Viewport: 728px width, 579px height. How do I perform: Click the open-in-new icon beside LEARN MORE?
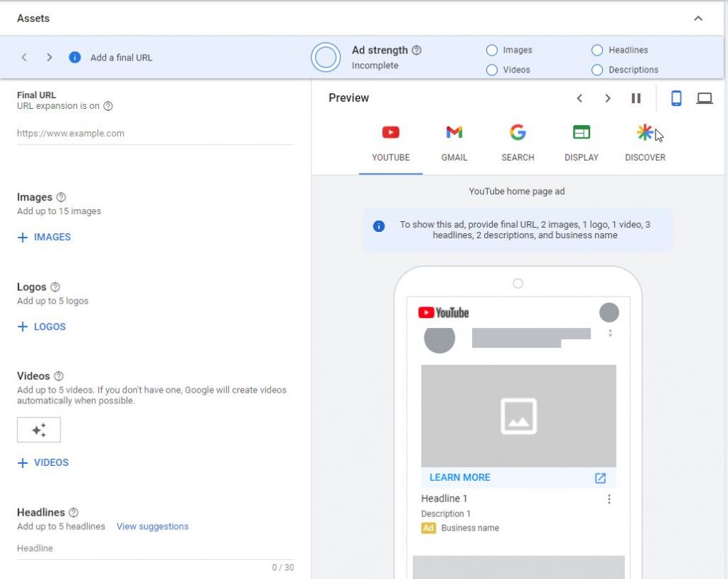click(600, 478)
